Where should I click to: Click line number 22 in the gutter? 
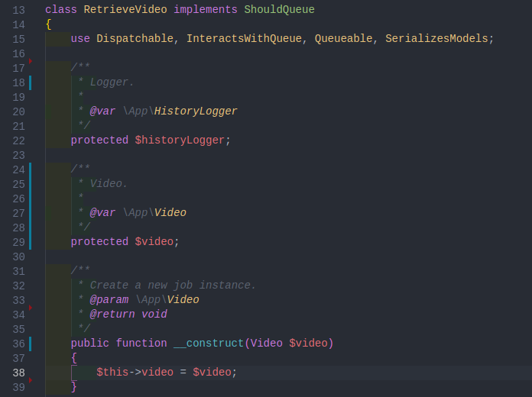18,140
